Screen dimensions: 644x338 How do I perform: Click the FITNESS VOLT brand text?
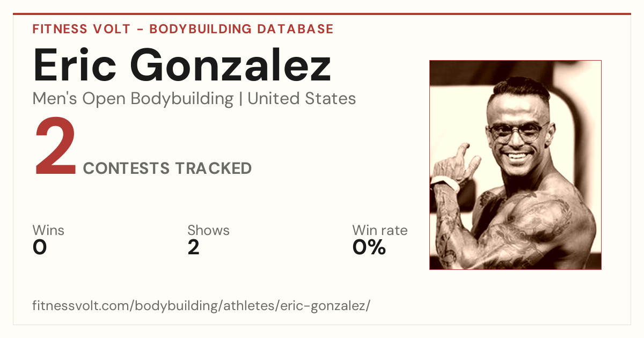(82, 29)
